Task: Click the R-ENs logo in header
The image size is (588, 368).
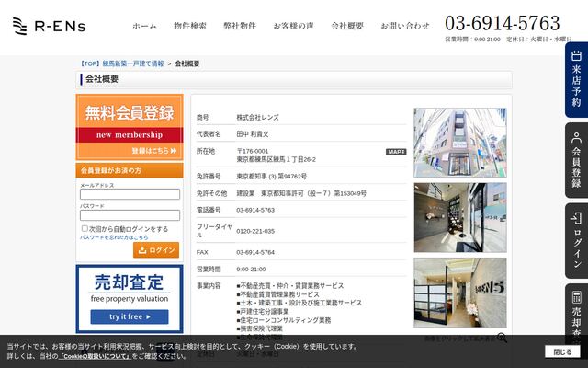Action: pyautogui.click(x=49, y=26)
